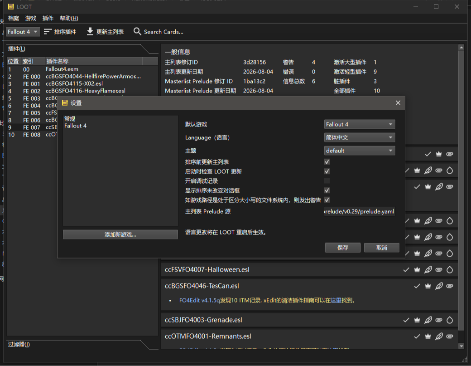Open the 游戏 menu
471x366 pixels.
tap(31, 18)
